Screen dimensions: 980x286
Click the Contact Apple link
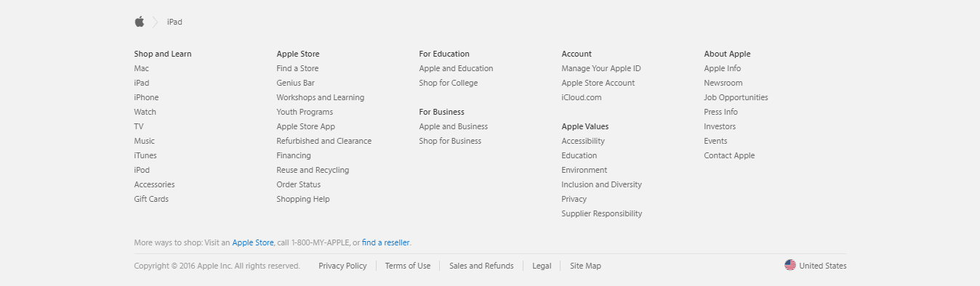[x=729, y=155]
